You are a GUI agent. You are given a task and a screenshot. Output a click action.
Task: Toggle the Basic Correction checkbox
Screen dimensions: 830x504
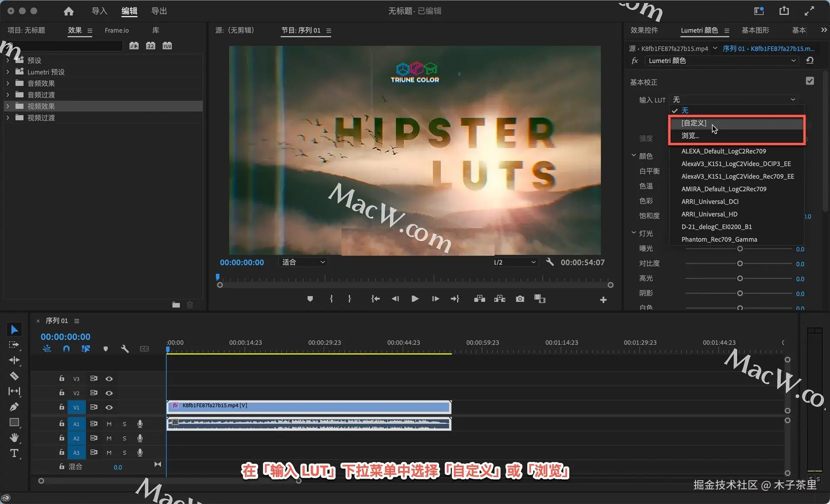(810, 81)
